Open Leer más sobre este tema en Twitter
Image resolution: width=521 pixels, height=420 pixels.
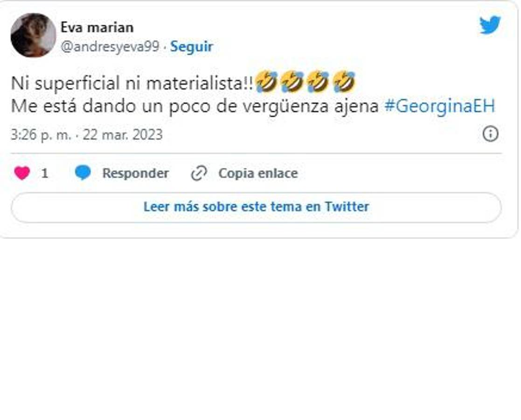256,206
